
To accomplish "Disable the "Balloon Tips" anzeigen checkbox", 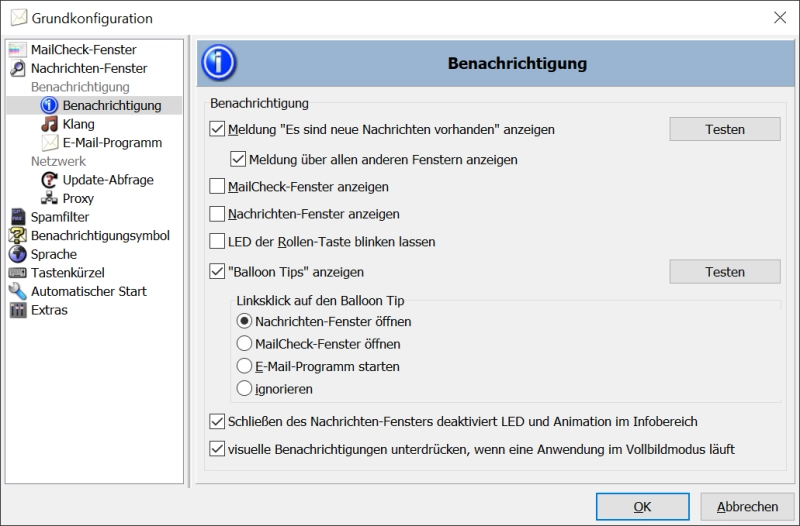I will [217, 272].
